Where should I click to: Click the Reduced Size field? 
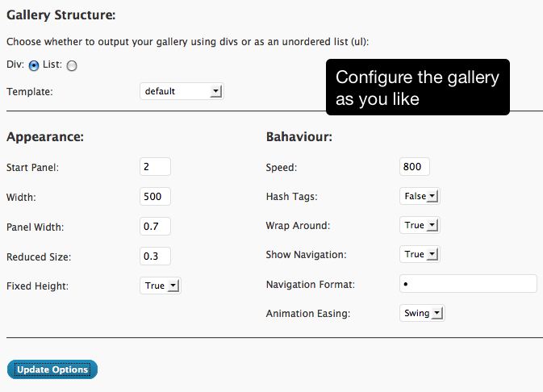[x=155, y=256]
